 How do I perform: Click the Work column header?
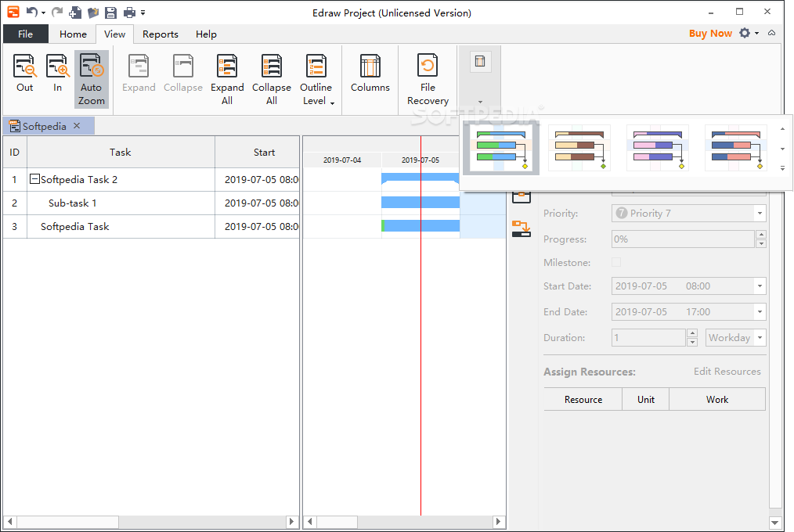pyautogui.click(x=717, y=399)
